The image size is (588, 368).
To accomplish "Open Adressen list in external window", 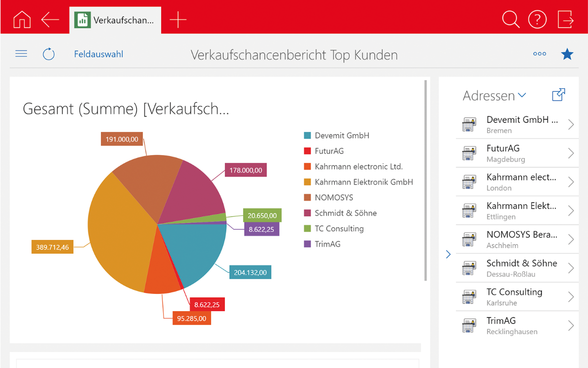I will tap(559, 95).
